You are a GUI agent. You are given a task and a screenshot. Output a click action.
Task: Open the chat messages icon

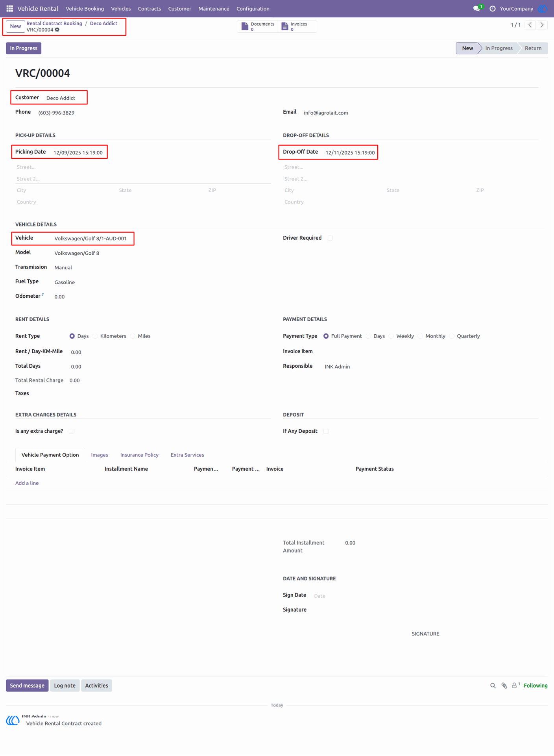click(477, 8)
